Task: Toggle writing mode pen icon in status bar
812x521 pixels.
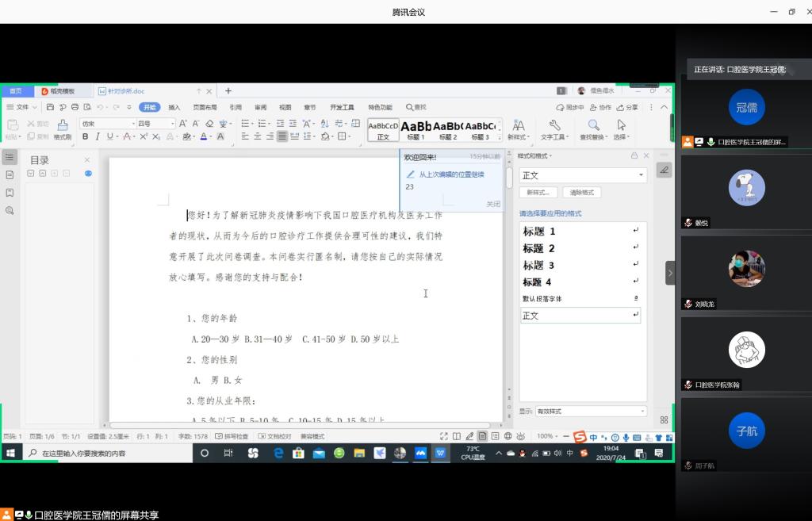Action: pos(469,437)
